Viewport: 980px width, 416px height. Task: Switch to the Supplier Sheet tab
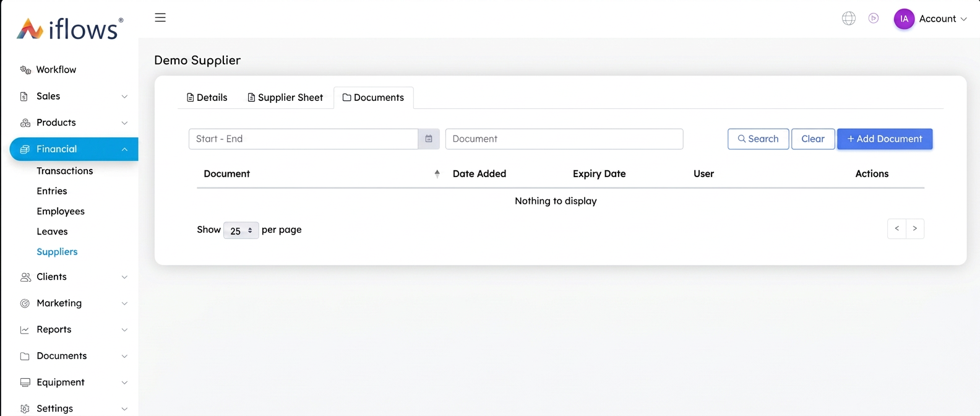click(x=285, y=98)
